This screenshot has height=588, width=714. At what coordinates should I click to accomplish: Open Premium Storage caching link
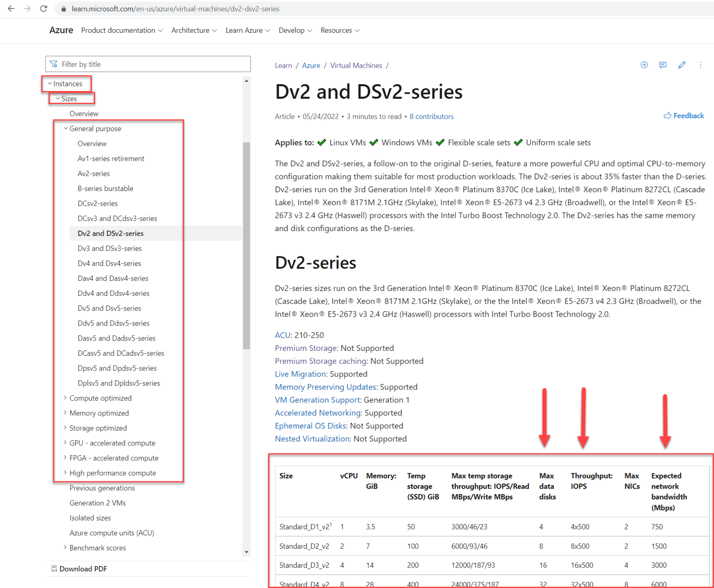click(x=320, y=361)
